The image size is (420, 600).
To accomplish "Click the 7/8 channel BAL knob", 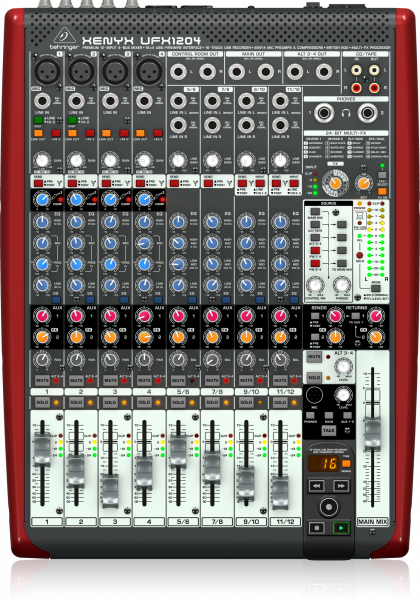I will pyautogui.click(x=212, y=359).
